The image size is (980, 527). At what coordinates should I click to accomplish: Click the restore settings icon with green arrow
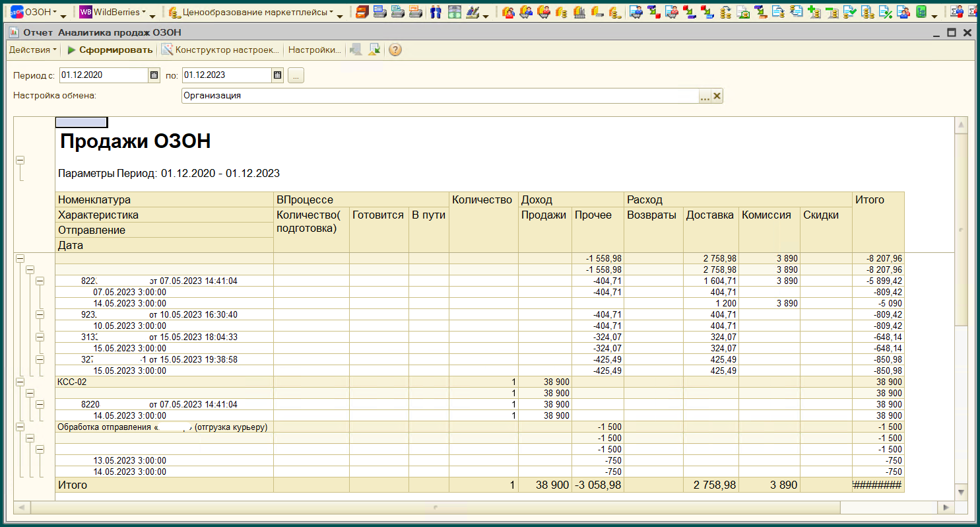(x=374, y=50)
